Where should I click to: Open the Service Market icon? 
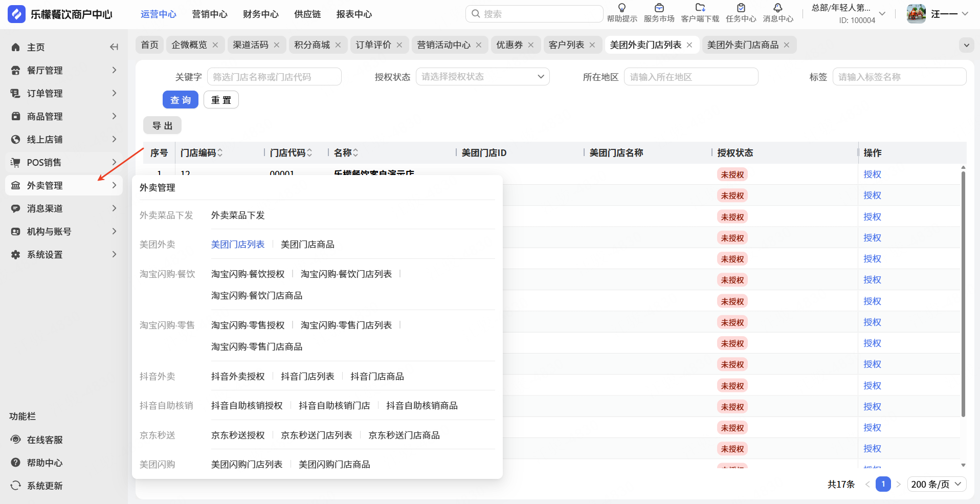coord(659,8)
